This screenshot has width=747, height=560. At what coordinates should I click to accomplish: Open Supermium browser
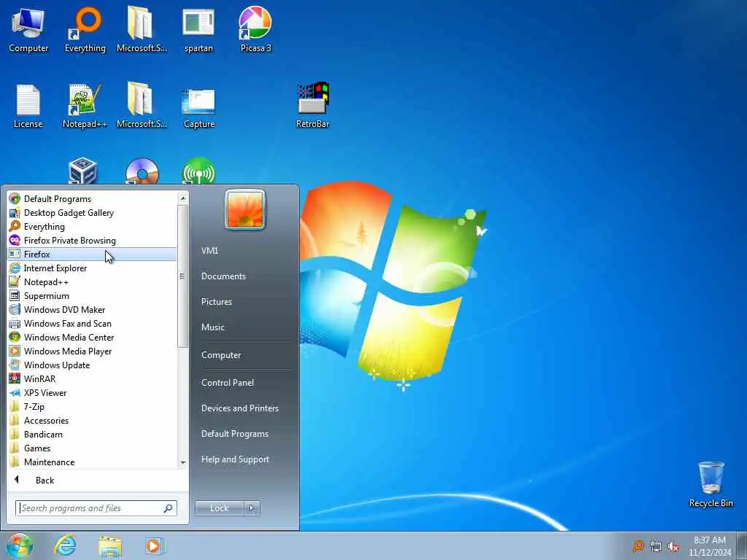(93, 296)
